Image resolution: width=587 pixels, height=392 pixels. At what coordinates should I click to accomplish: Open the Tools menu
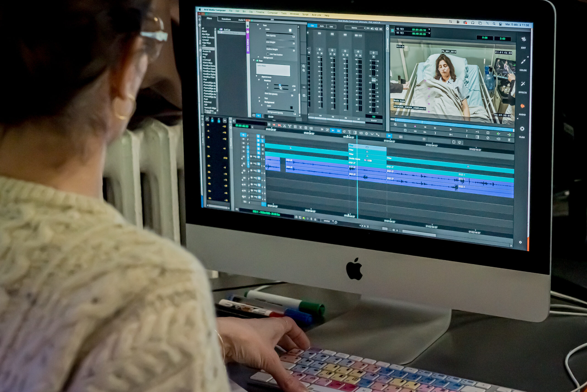(284, 13)
